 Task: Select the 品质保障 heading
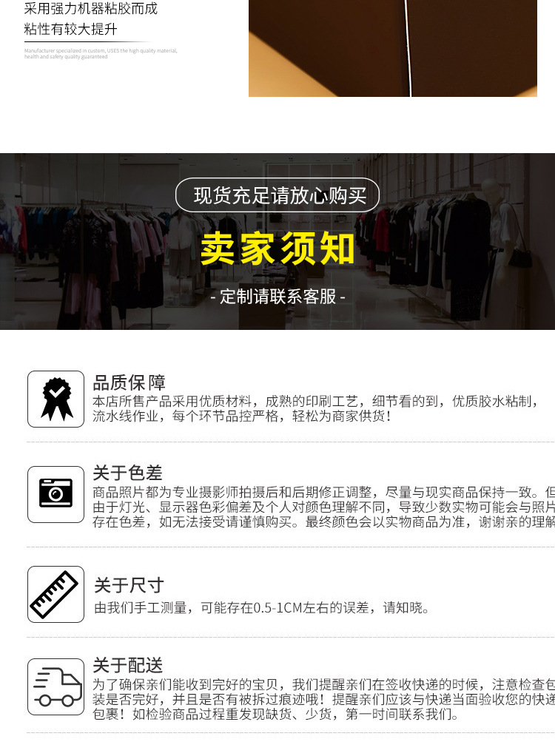129,383
